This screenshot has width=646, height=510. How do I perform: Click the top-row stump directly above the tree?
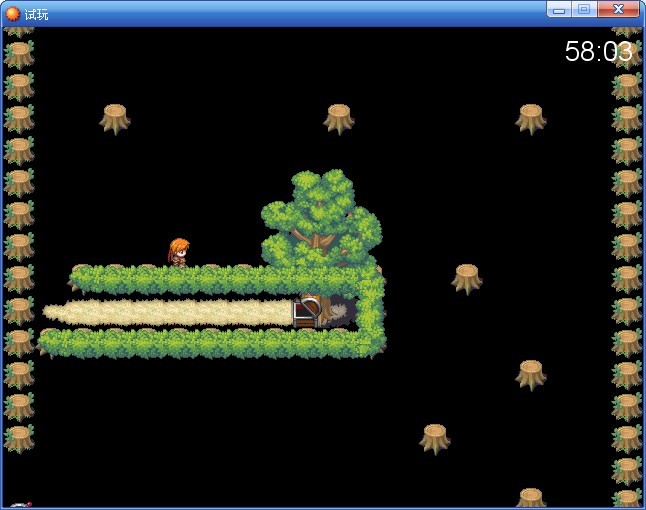pyautogui.click(x=339, y=119)
